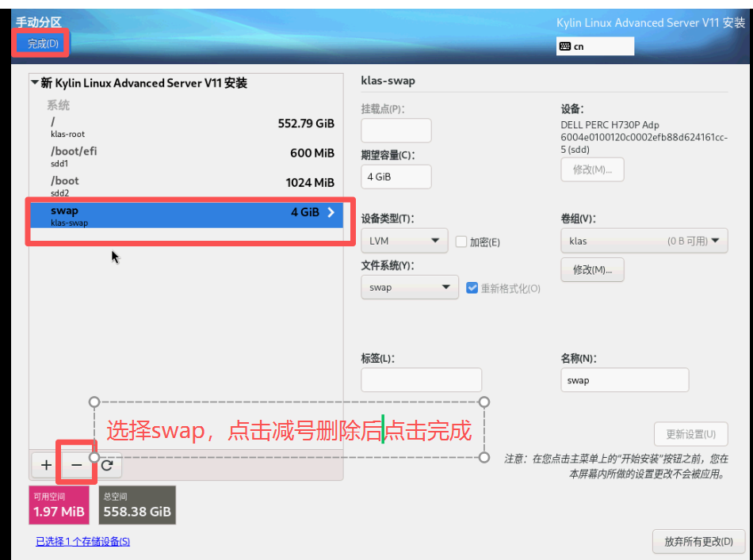The height and width of the screenshot is (560, 753).
Task: Click the 期望容量 capacity input field
Action: [x=396, y=177]
